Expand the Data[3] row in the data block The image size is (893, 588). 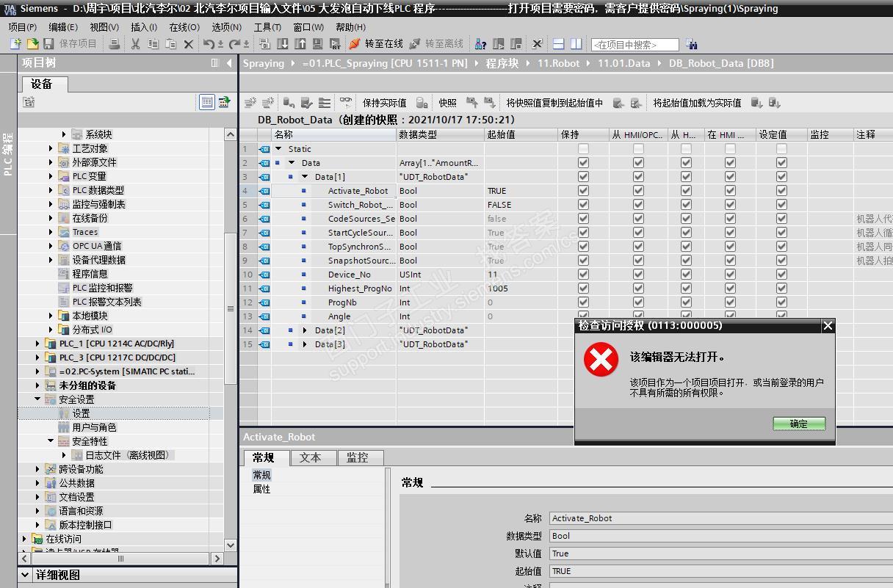[x=305, y=344]
